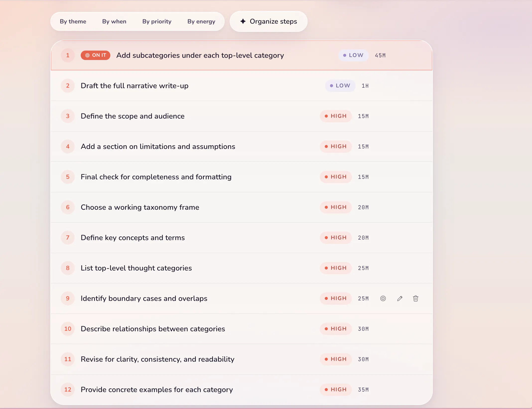Select 'Identify boundary cases and overlaps' step
532x409 pixels.
pyautogui.click(x=144, y=298)
